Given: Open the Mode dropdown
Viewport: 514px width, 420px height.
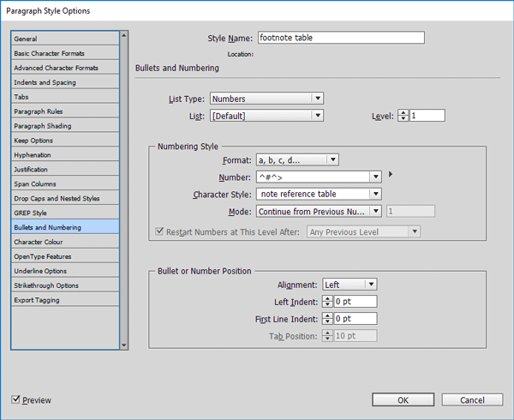Looking at the screenshot, I should click(319, 211).
